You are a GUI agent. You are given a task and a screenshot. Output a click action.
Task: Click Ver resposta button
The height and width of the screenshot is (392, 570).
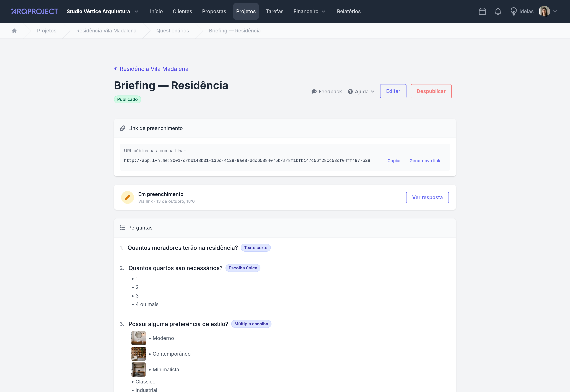427,197
